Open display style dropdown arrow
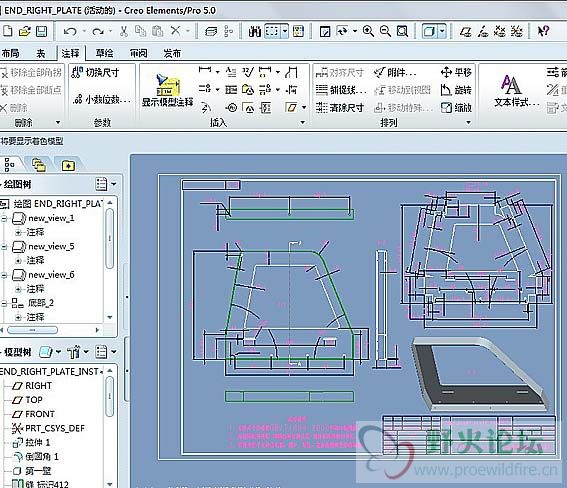This screenshot has width=567, height=488. 443,31
